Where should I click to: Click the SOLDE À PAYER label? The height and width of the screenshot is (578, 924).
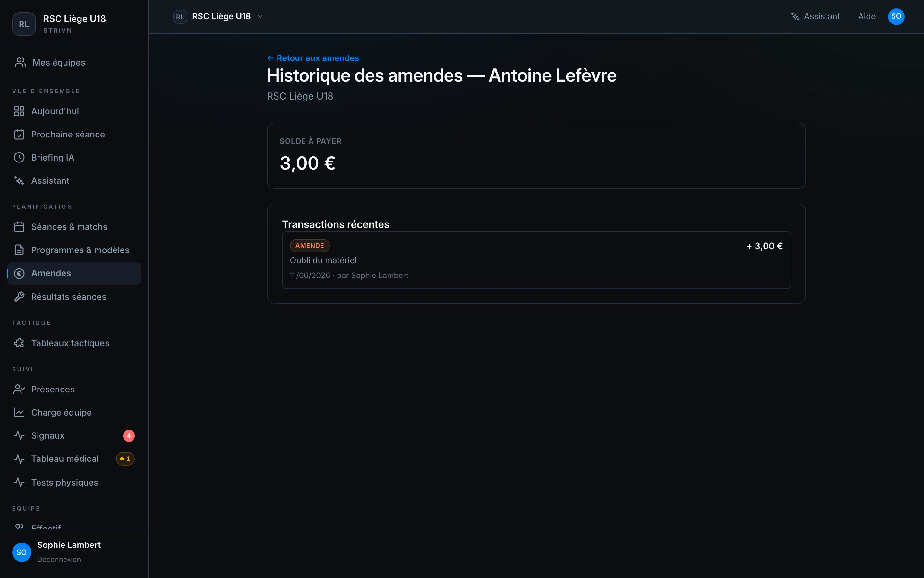[x=311, y=141]
